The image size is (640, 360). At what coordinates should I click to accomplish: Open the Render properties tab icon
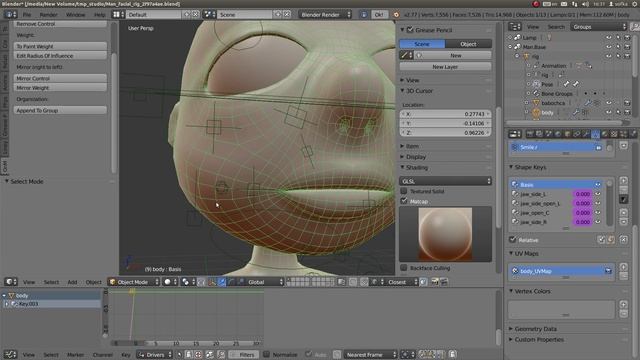coord(530,133)
